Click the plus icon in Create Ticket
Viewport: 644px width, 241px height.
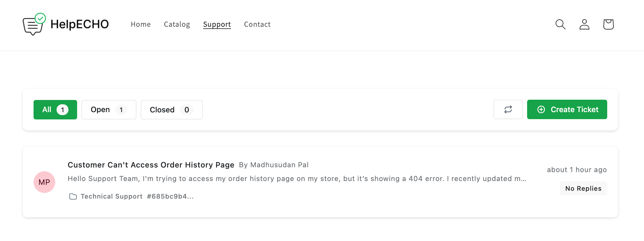tap(541, 109)
